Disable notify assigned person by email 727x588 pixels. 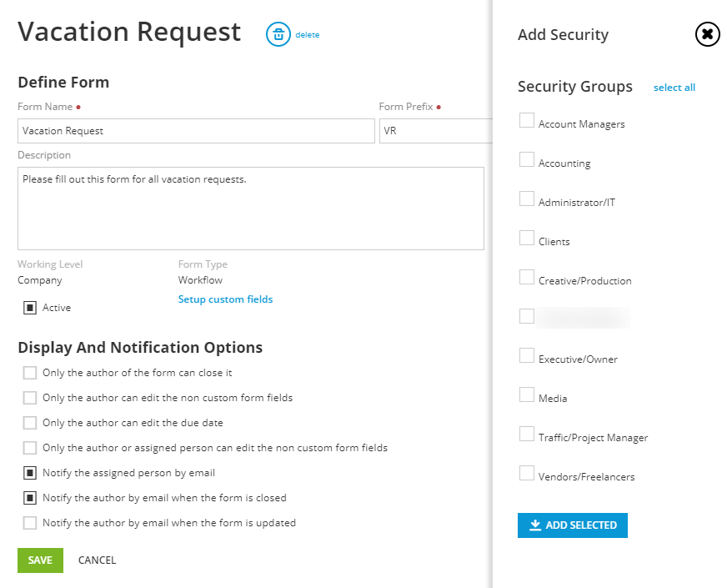coord(30,473)
